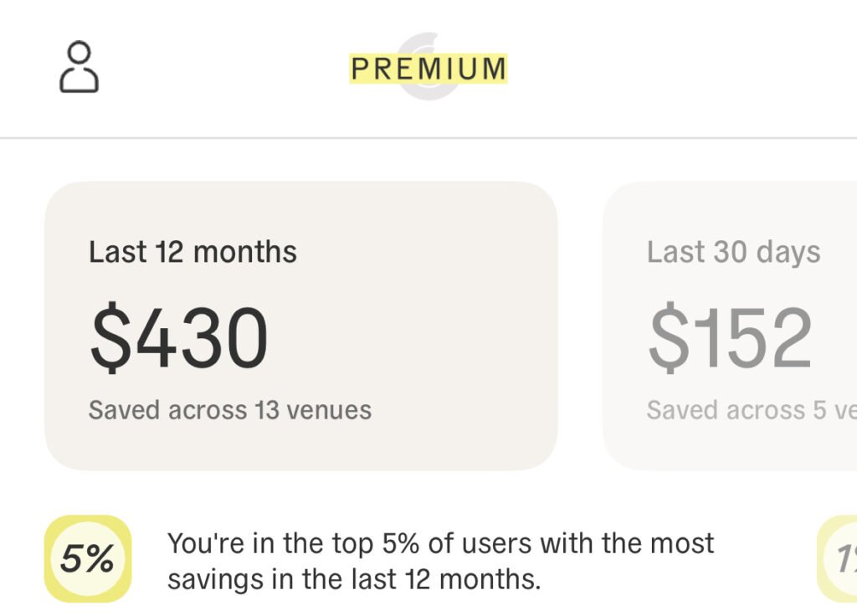Click the grey circular logo behind PREMIUM
The image size is (857, 616).
click(x=428, y=42)
